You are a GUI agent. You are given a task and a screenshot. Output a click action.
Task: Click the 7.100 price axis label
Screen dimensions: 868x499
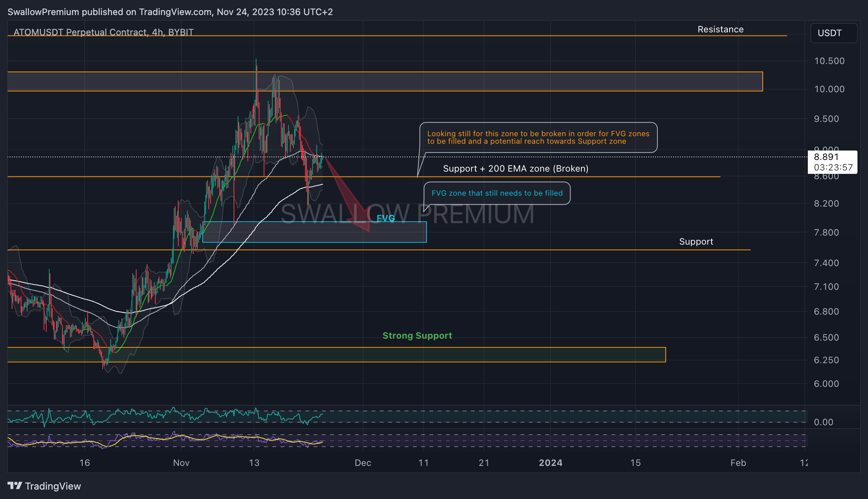click(x=826, y=287)
